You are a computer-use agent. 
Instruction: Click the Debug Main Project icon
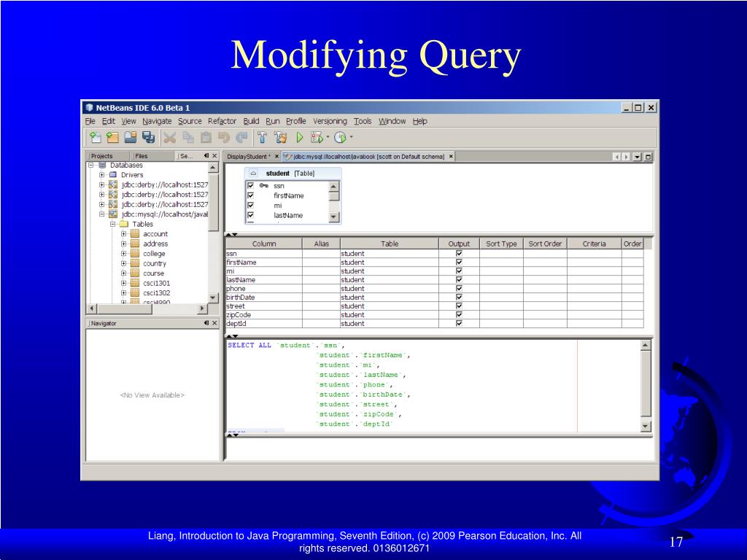pos(317,138)
